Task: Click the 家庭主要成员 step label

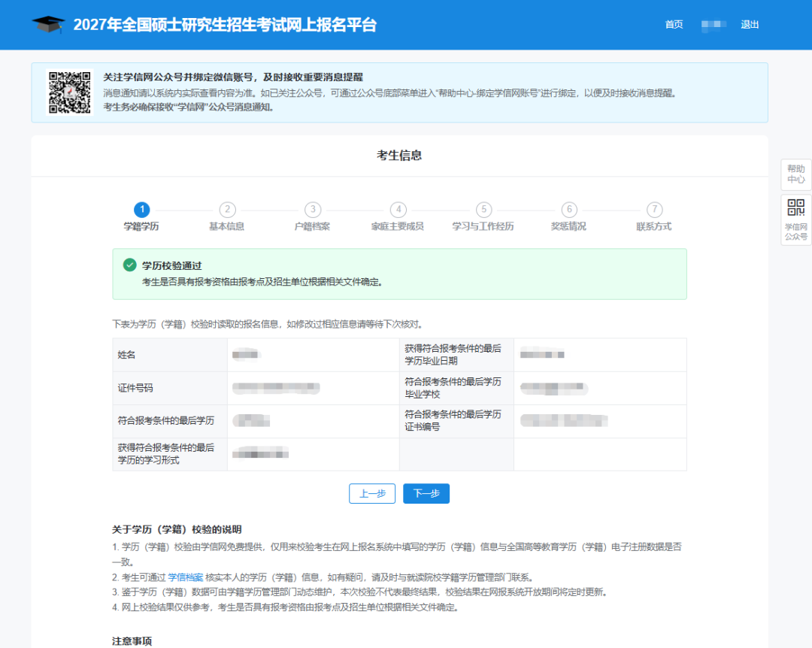Action: [x=398, y=226]
